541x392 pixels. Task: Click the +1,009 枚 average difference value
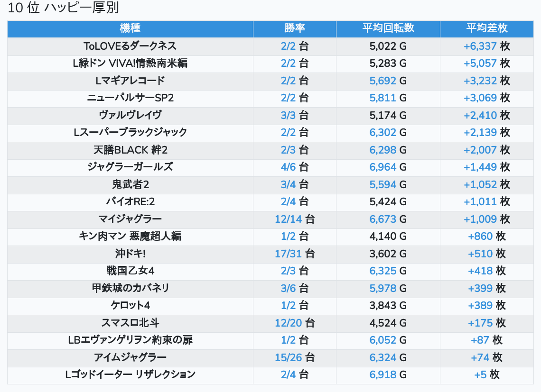pos(487,219)
